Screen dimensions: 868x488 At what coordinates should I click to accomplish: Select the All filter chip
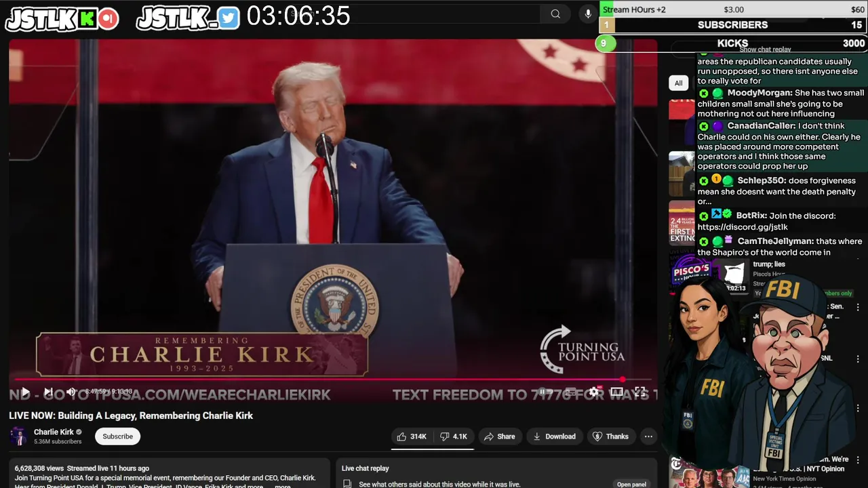click(678, 83)
